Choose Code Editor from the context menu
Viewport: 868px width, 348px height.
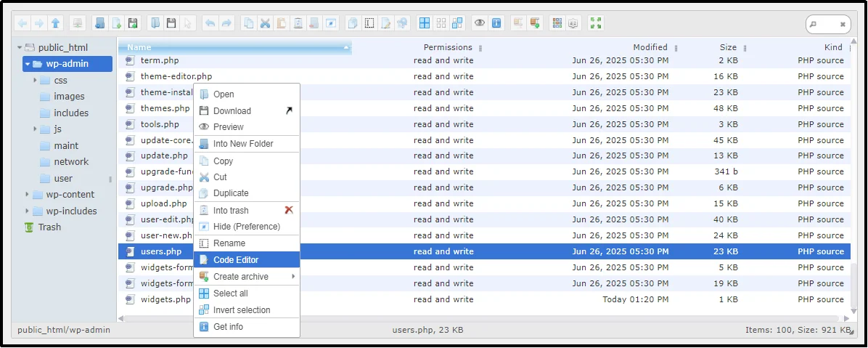point(247,260)
